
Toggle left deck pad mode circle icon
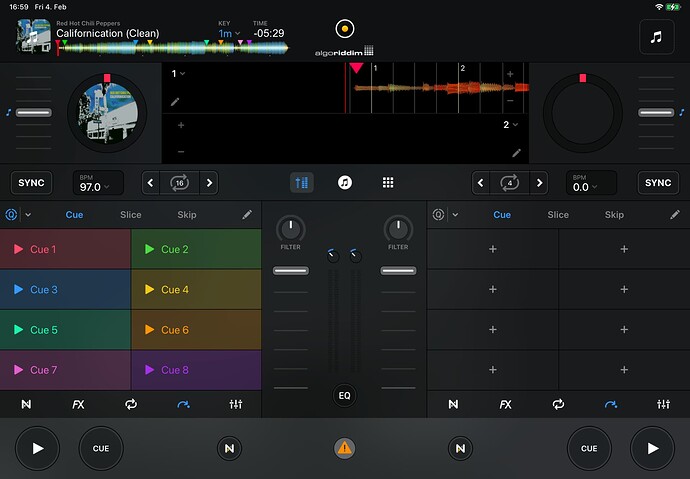click(x=11, y=215)
